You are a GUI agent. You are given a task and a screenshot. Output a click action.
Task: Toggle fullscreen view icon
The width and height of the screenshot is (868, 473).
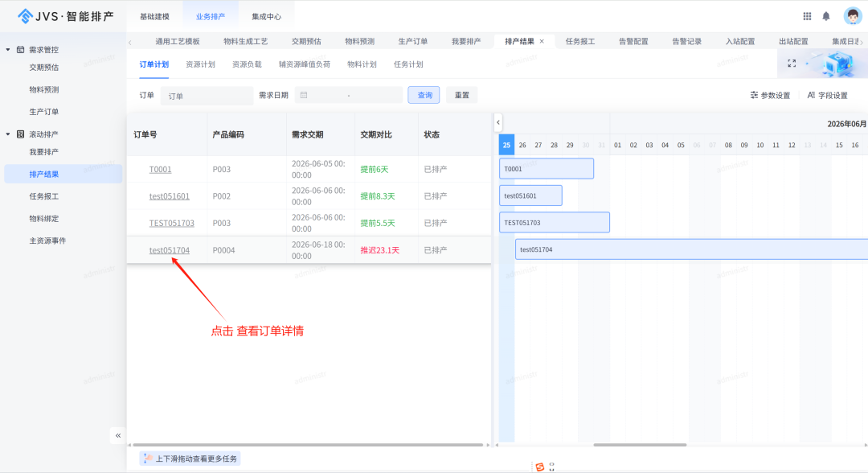point(792,64)
